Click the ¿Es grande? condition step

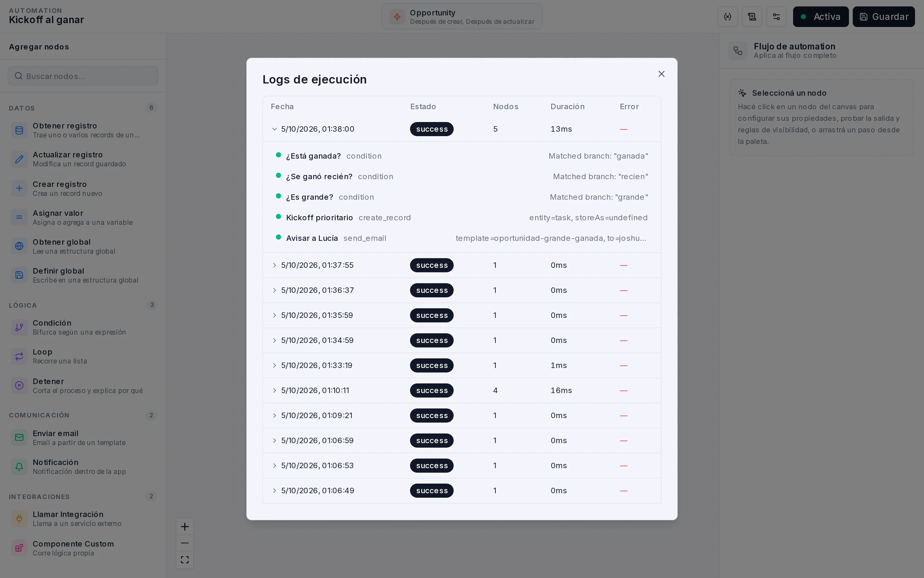[462, 197]
